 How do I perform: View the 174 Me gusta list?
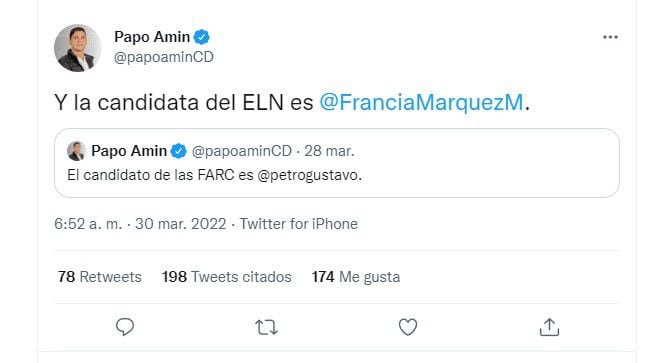[356, 277]
